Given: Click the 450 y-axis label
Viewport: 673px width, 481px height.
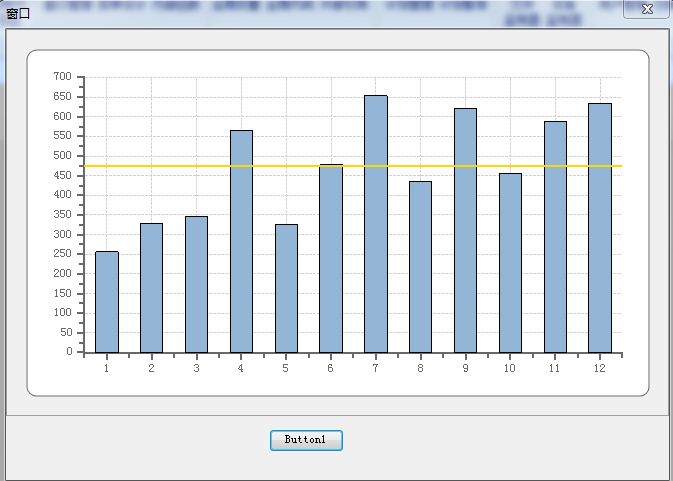Looking at the screenshot, I should coord(63,175).
